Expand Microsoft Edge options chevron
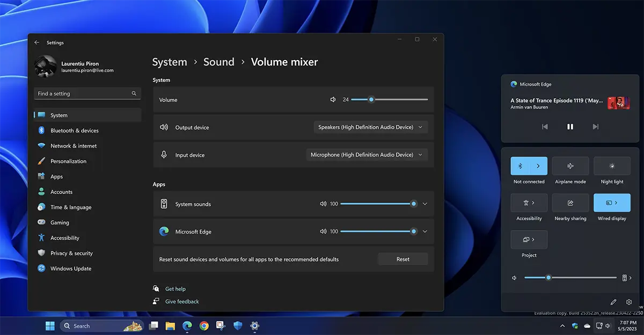644x335 pixels. click(x=425, y=232)
